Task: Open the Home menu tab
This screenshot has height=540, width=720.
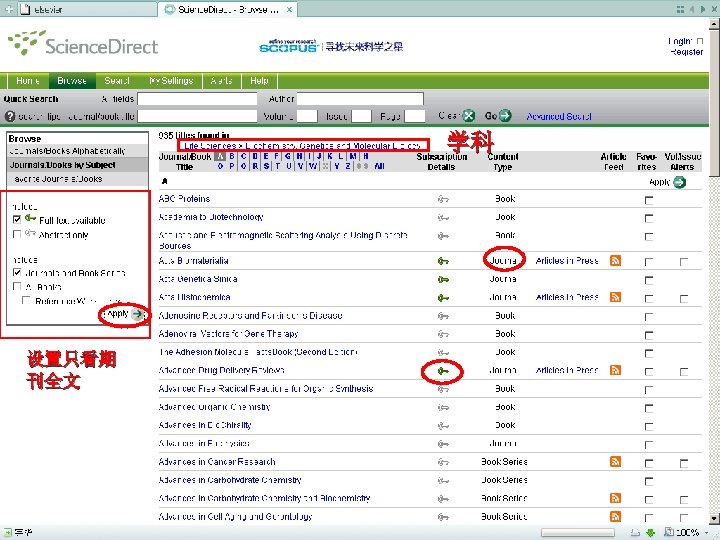Action: pos(28,81)
